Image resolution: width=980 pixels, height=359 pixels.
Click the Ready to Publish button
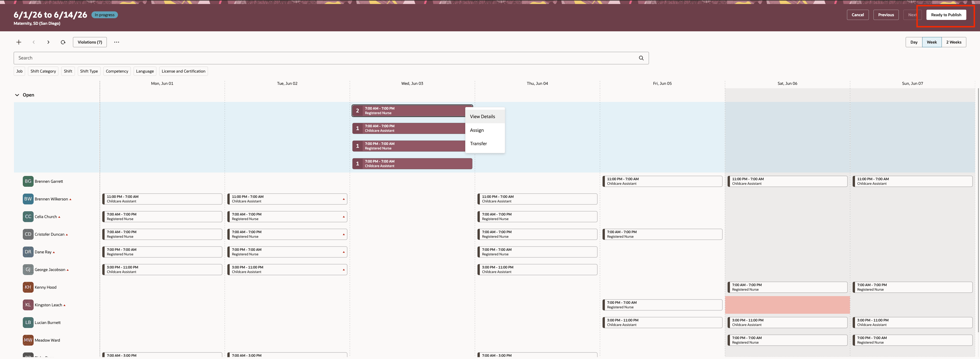tap(946, 15)
